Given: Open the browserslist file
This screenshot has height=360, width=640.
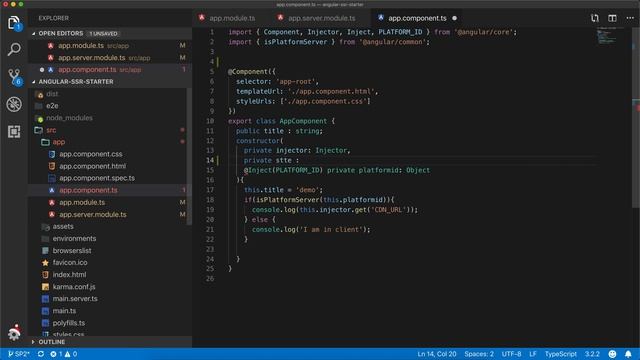Looking at the screenshot, I should (72, 251).
